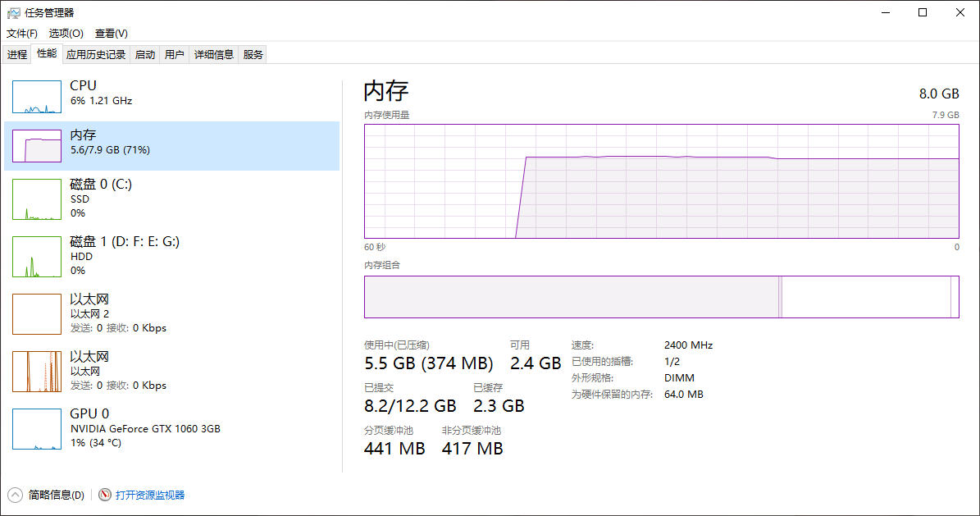Switch to the 服务 tab
This screenshot has width=980, height=516.
click(x=253, y=54)
